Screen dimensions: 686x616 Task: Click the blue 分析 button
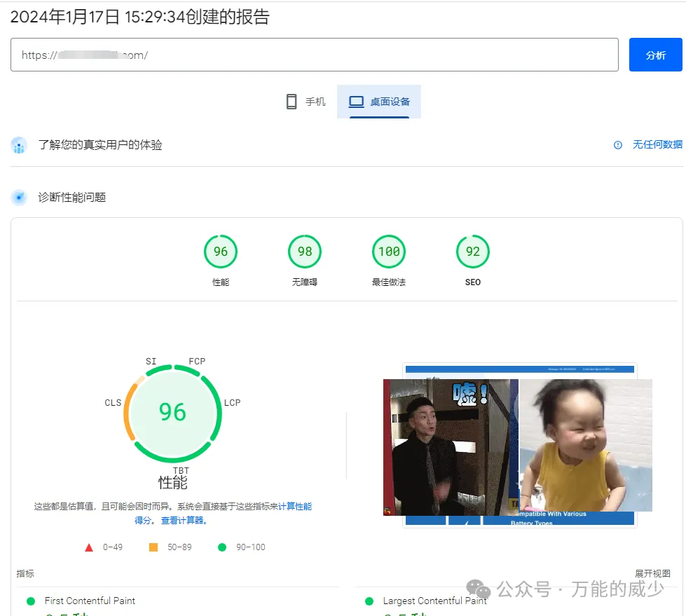coord(655,55)
